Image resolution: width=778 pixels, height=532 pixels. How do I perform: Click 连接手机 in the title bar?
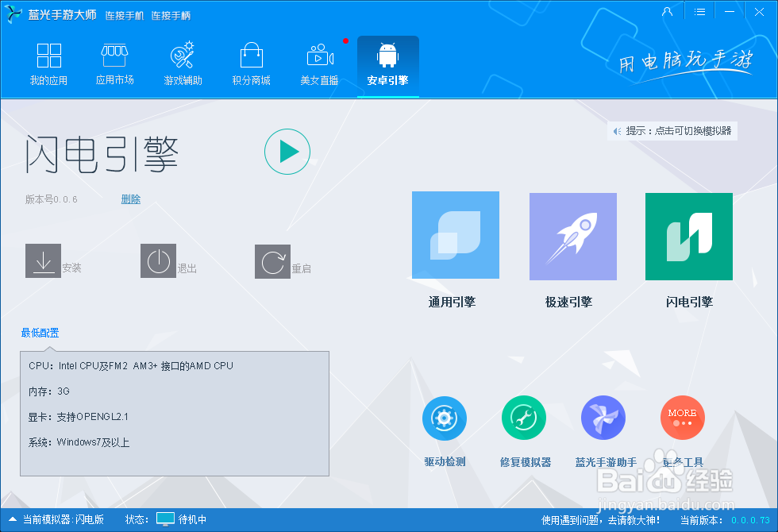click(x=125, y=16)
